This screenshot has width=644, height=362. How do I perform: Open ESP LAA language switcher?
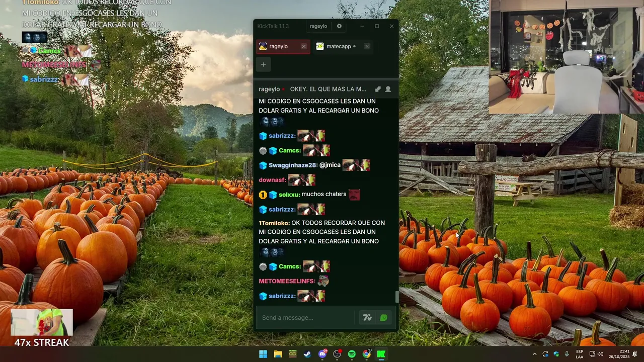[x=580, y=354]
